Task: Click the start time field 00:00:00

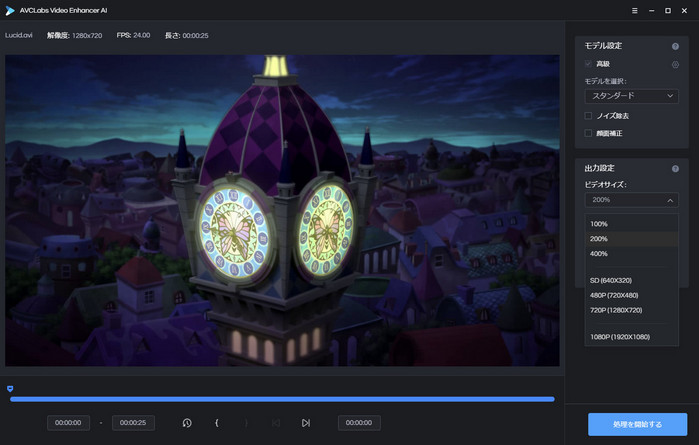Action: (68, 423)
